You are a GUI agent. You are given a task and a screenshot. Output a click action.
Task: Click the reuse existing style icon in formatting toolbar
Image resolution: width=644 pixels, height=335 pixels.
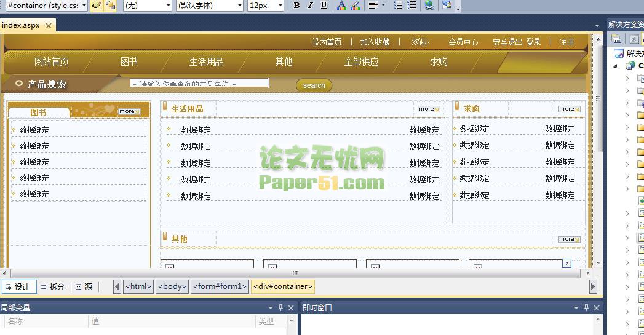pyautogui.click(x=110, y=6)
